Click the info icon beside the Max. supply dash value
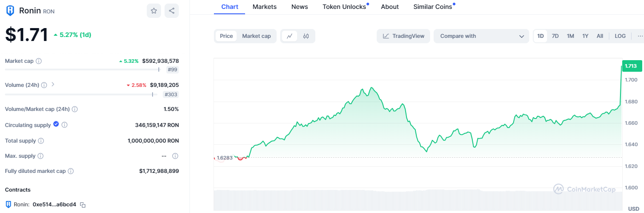This screenshot has width=644, height=213. [x=175, y=156]
